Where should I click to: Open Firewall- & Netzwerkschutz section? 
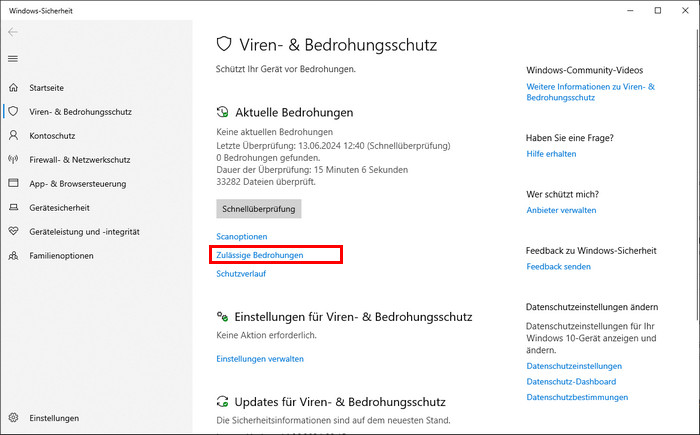pyautogui.click(x=80, y=160)
